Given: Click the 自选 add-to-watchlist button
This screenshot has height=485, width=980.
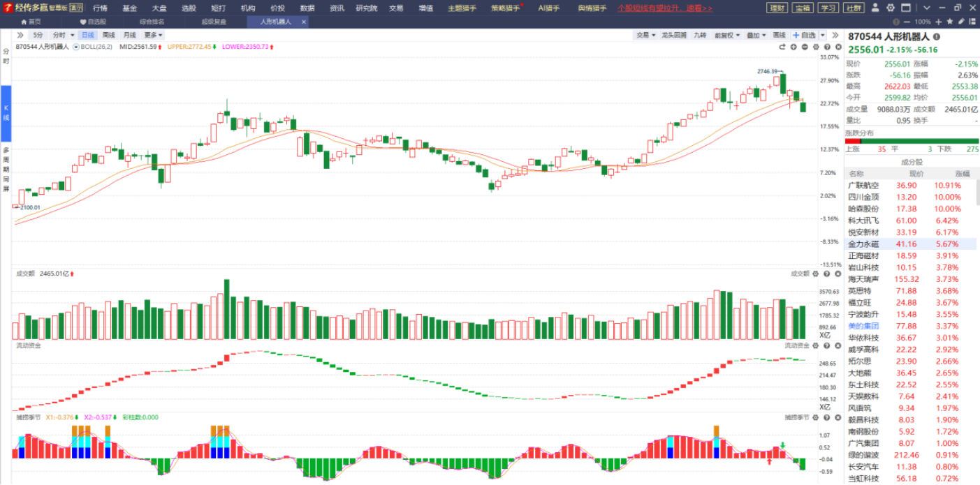Looking at the screenshot, I should (x=804, y=35).
